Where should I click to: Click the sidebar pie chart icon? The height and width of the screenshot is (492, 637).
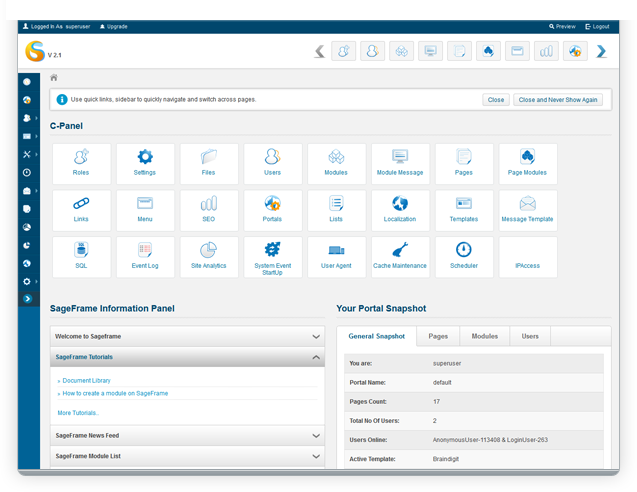[x=27, y=245]
